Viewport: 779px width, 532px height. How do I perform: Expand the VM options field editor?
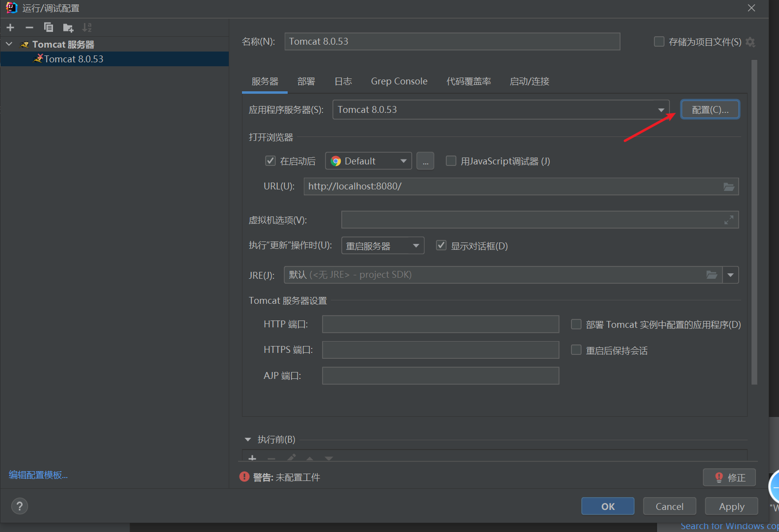728,220
